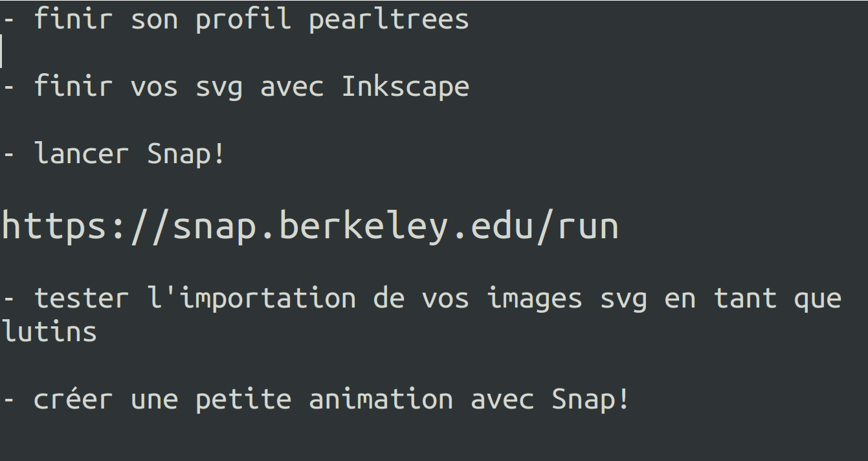This screenshot has height=461, width=868.
Task: Click "Snap!" at the end of the animation line
Action: [590, 399]
